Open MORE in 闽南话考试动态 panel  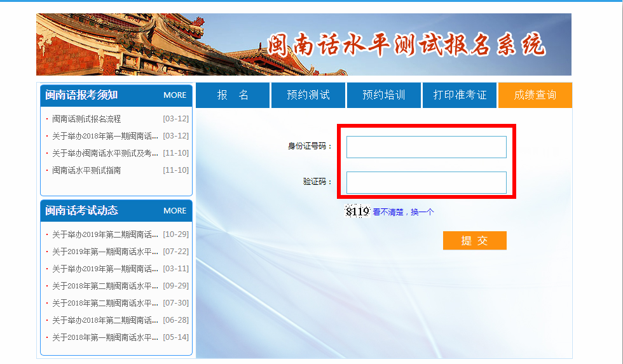175,211
